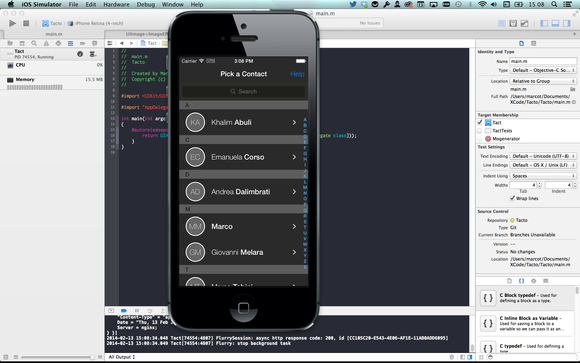The width and height of the screenshot is (580, 363).
Task: Open the Edit menu
Action: (91, 4)
